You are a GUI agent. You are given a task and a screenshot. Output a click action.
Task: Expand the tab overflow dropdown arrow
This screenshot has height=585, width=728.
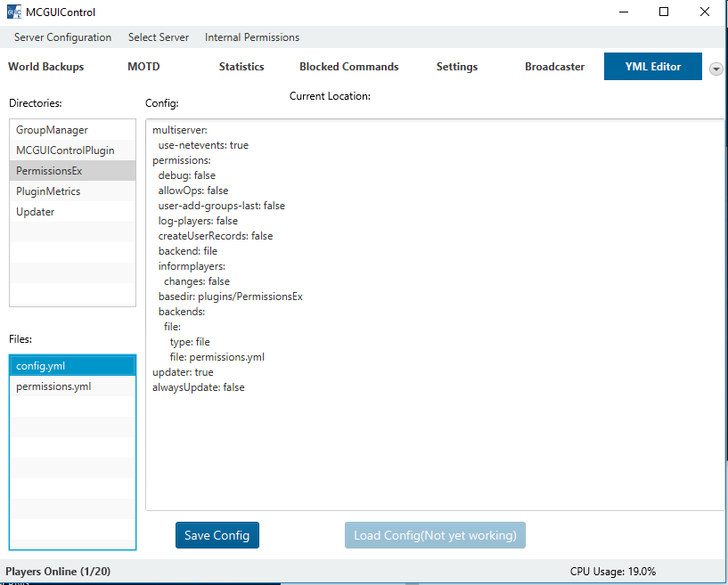coord(716,69)
